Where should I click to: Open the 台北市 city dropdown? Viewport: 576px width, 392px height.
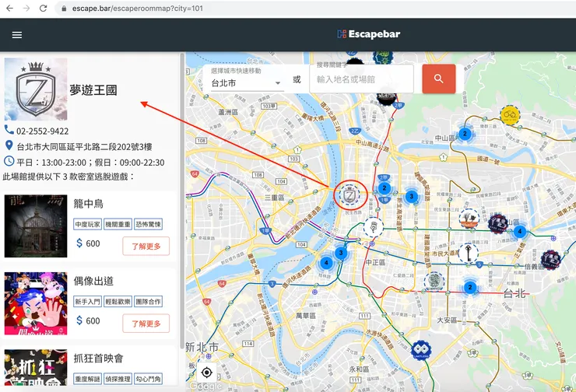[x=246, y=83]
